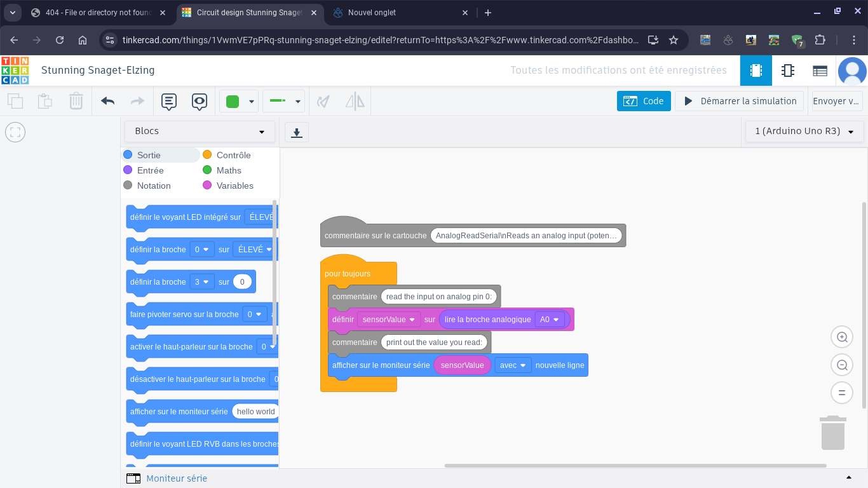
Task: Select the Sortie block category
Action: click(149, 155)
